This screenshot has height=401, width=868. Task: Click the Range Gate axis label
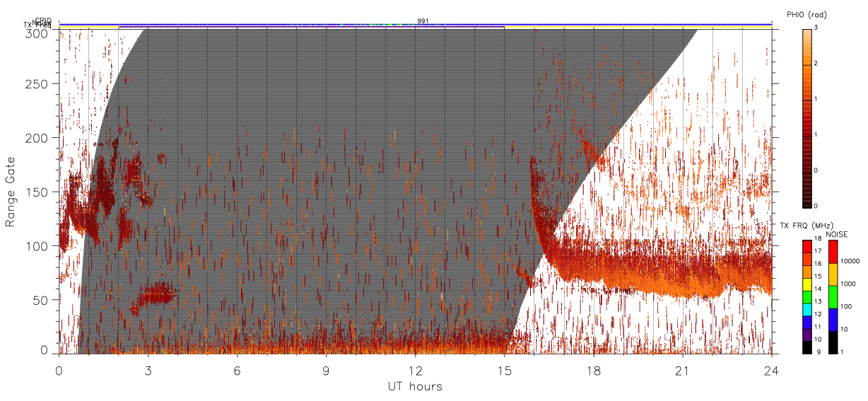tap(10, 192)
